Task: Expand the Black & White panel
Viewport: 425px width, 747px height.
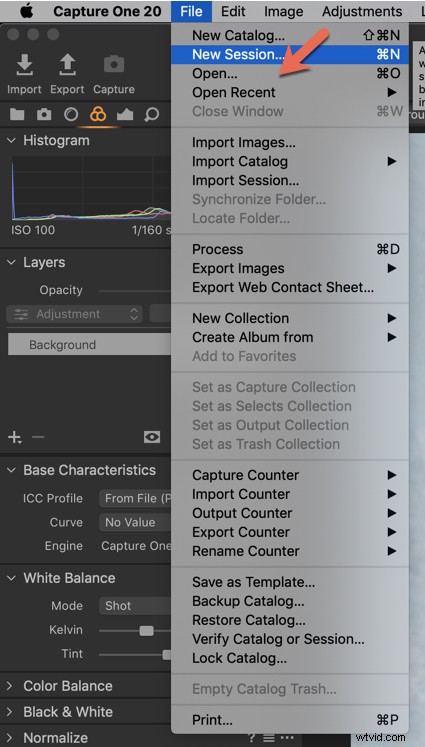Action: [x=10, y=712]
